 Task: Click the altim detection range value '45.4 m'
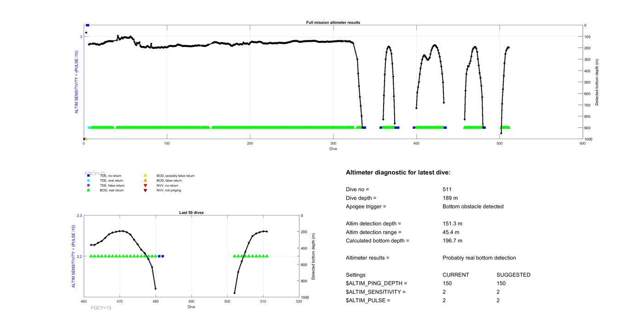point(451,232)
